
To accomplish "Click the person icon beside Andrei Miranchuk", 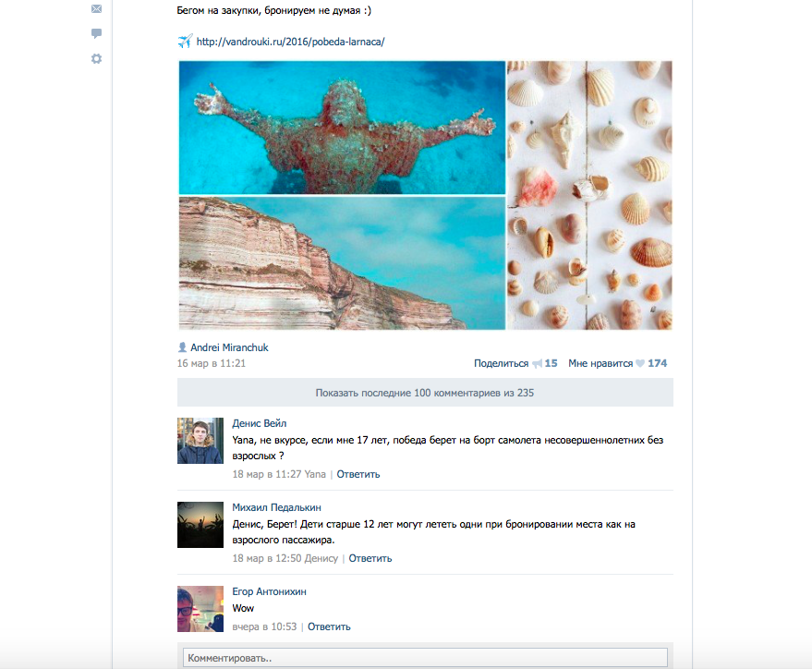I will pyautogui.click(x=182, y=347).
